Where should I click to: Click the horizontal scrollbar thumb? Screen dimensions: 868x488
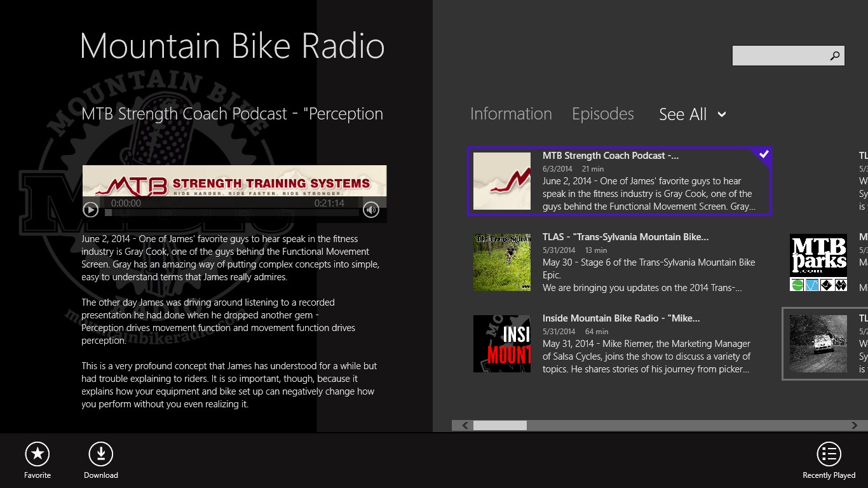(x=499, y=425)
